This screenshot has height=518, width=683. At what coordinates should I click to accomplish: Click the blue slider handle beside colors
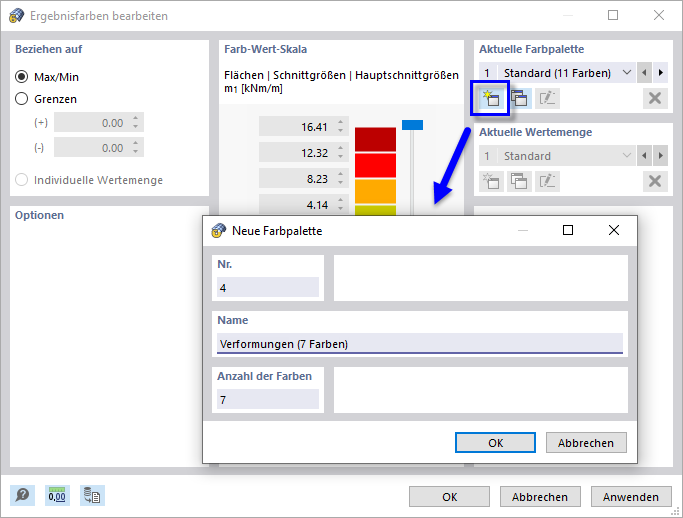tap(412, 125)
